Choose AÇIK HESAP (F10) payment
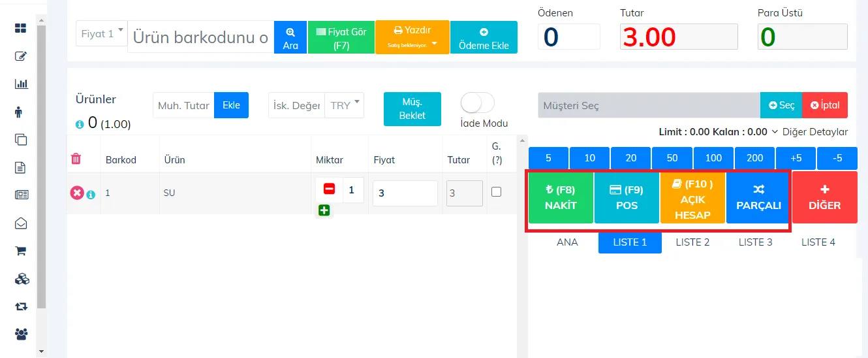The height and width of the screenshot is (358, 868). pyautogui.click(x=692, y=198)
